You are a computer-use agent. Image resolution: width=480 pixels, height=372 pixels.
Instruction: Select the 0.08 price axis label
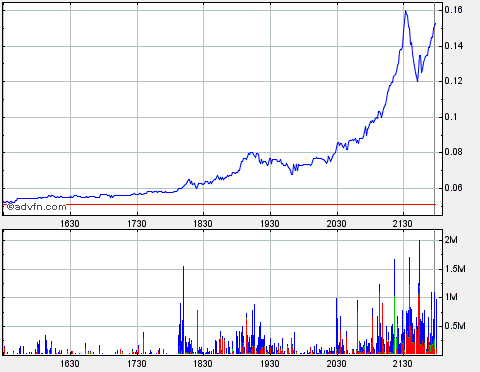453,152
